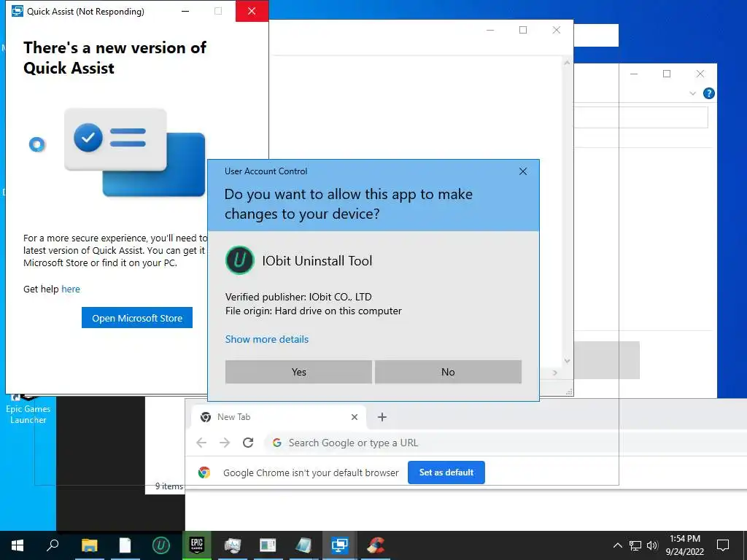Close the middle blank window

pyautogui.click(x=556, y=30)
